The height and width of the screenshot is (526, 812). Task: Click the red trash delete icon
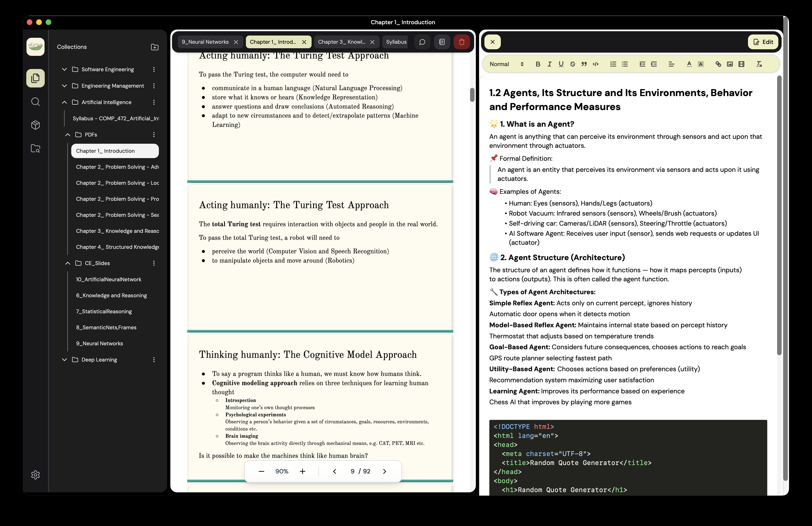462,42
